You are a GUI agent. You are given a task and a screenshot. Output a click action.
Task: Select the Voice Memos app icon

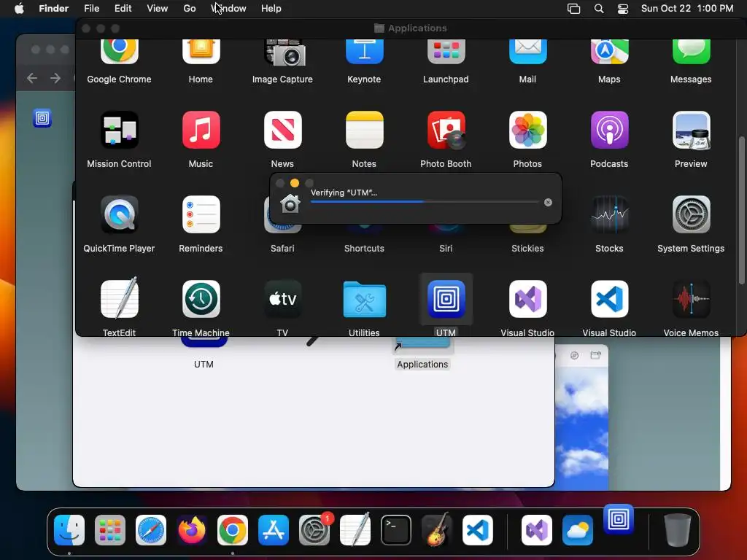pos(691,298)
